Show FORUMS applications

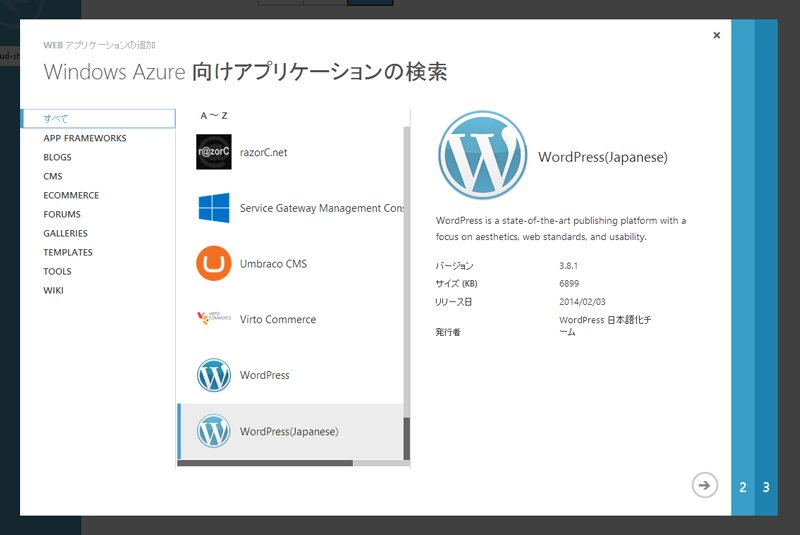click(62, 214)
